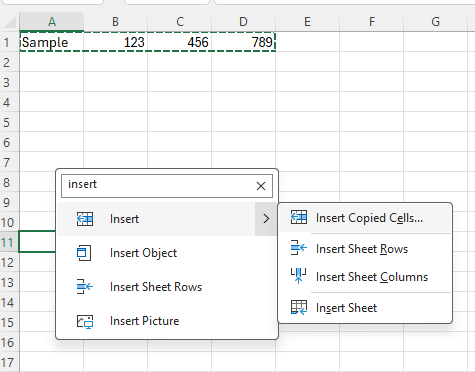Screen dimensions: 475x372
Task: Select row 8 header
Action: (x=9, y=182)
